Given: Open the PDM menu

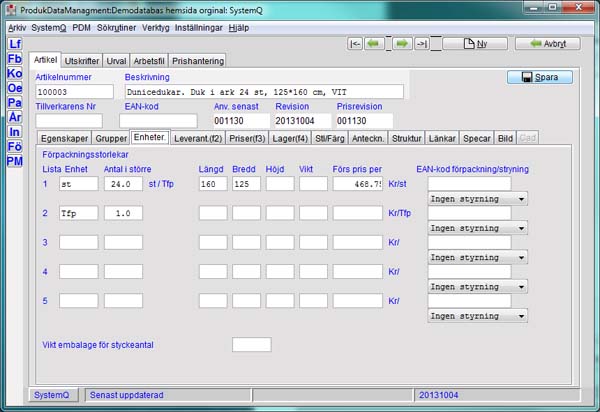Looking at the screenshot, I should coord(82,28).
